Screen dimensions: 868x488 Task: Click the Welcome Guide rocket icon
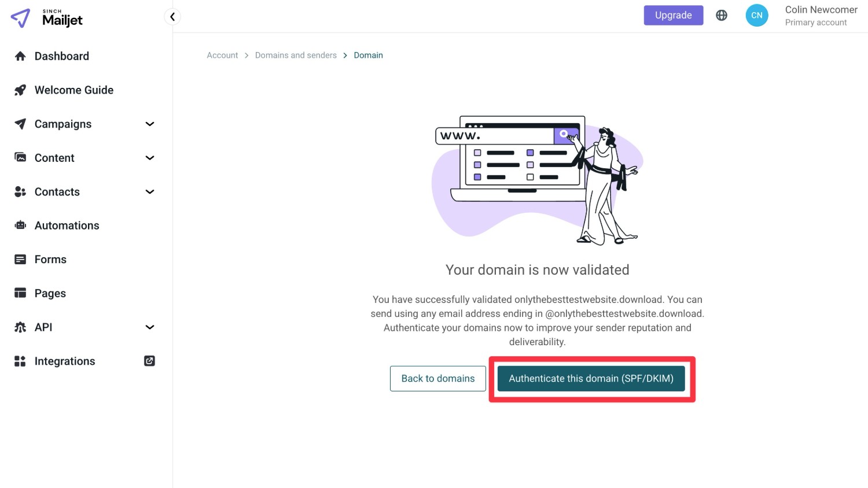tap(20, 90)
